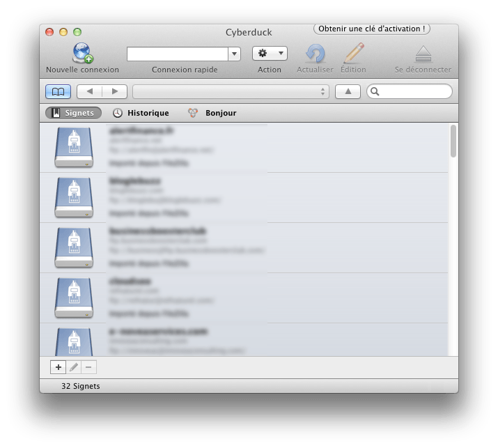Select the Signets tab
Screen dimensions: 498x448
coord(73,113)
